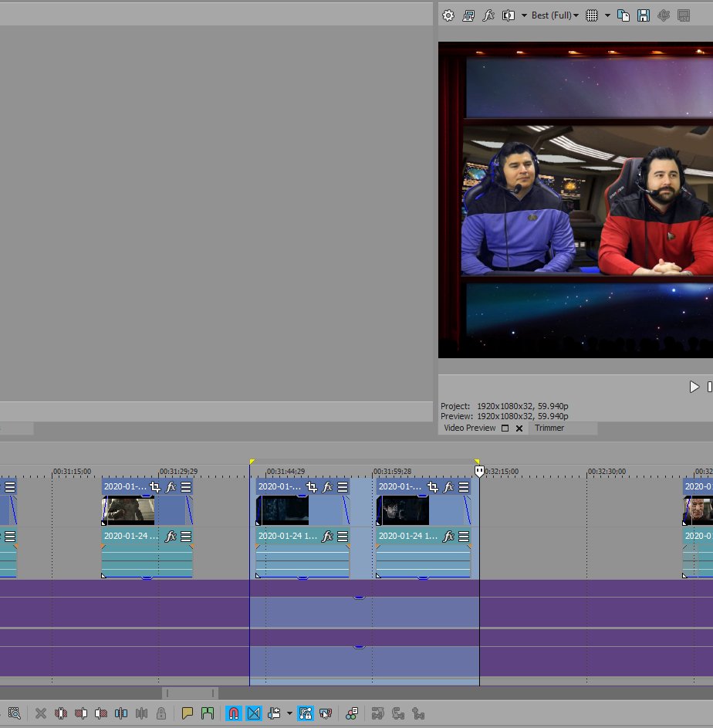Screen dimensions: 713x728
Task: Open Split Screen View dropdown arrow
Action: pyautogui.click(x=524, y=15)
